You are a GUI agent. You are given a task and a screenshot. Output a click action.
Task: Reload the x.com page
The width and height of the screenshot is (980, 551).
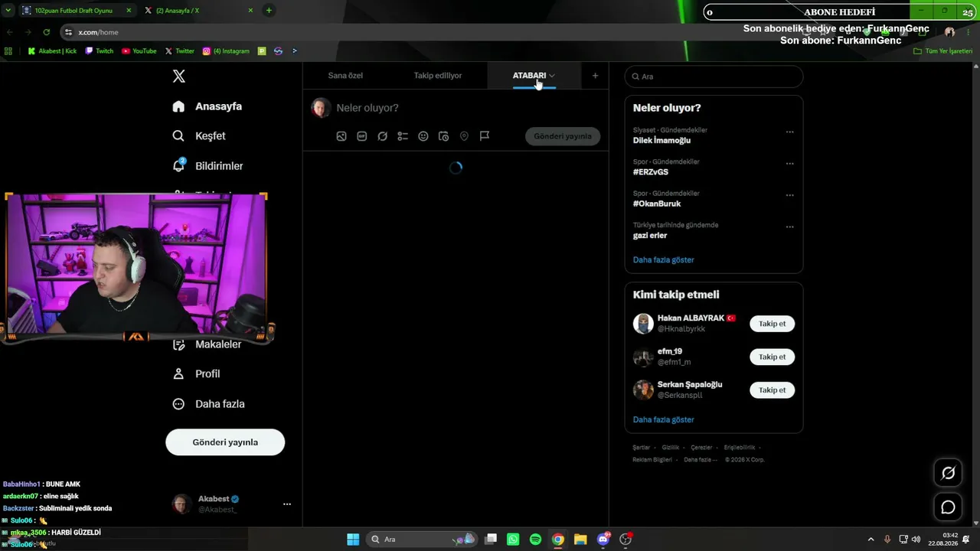[47, 32]
